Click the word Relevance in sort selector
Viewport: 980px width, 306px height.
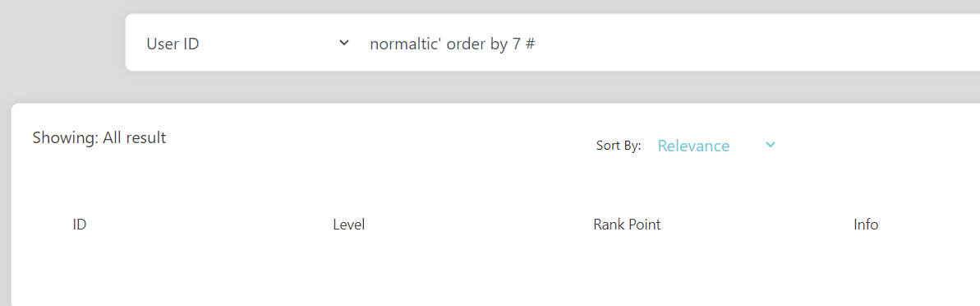[694, 146]
